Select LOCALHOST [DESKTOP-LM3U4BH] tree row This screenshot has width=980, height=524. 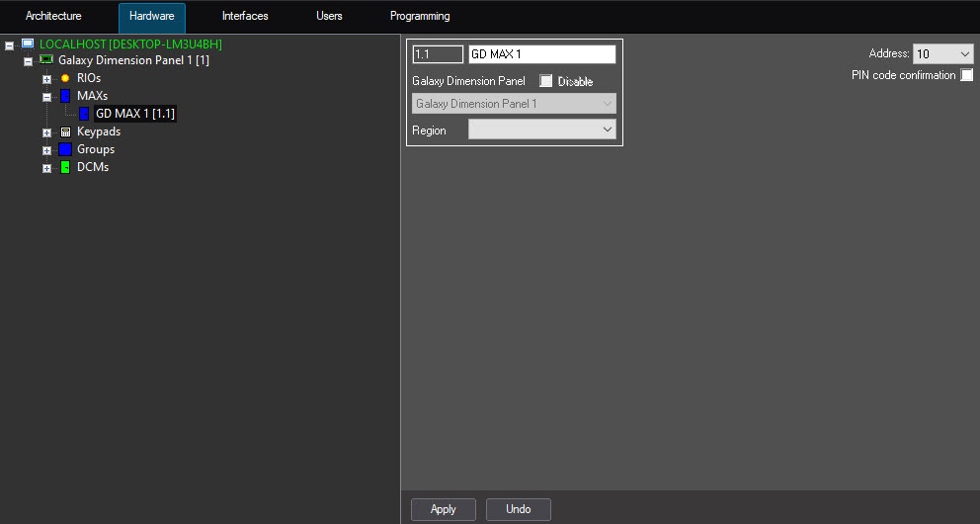click(130, 44)
